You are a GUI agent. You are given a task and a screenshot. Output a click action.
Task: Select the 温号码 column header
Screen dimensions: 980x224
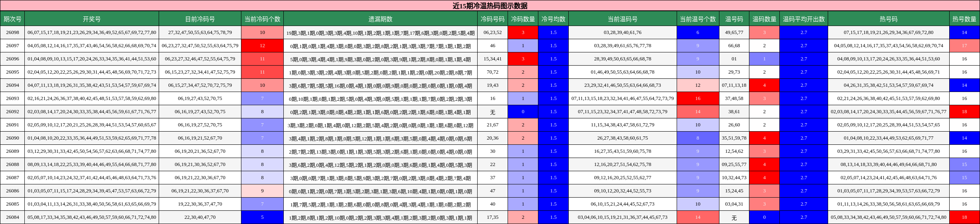click(734, 19)
